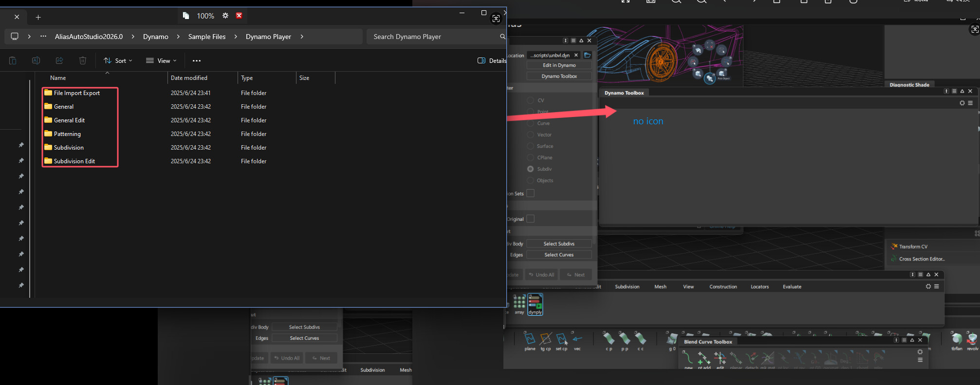Screen dimensions: 980x385
Task: Choose the tbflan tube flange tool
Action: 957,341
